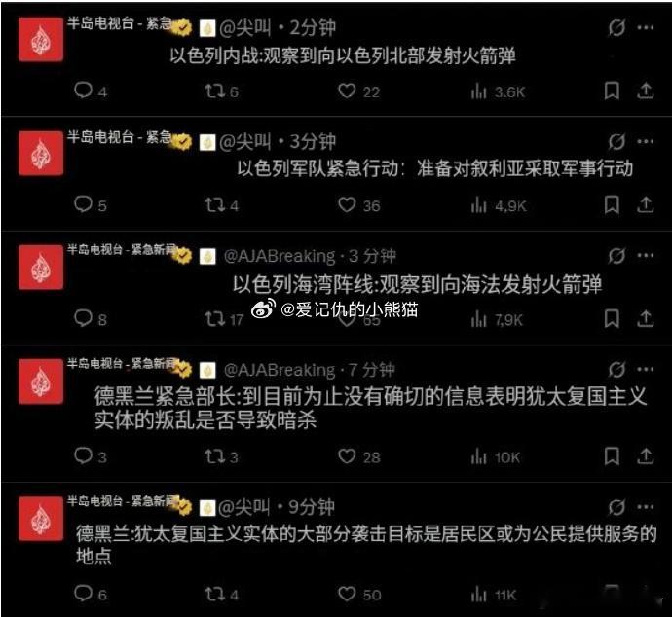Viewport: 672px width, 617px height.
Task: Share the tweet with 7.9K views
Action: pos(645,318)
